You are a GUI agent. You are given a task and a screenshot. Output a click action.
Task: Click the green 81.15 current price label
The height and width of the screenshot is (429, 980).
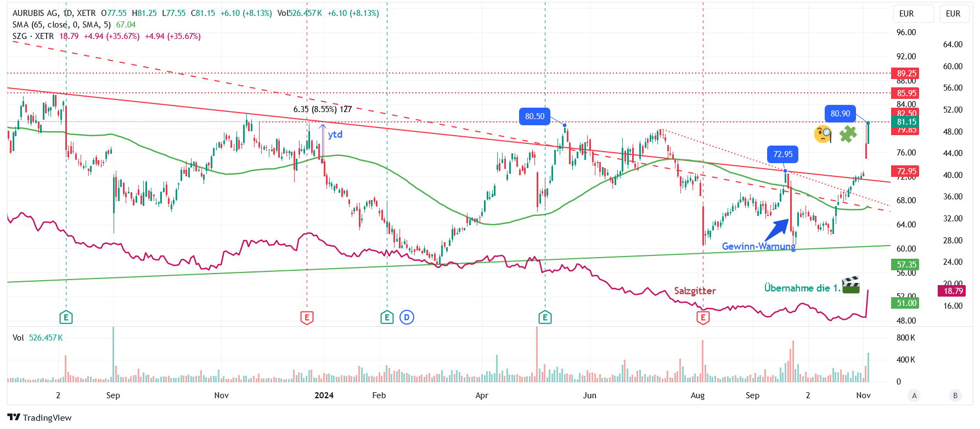pyautogui.click(x=906, y=122)
